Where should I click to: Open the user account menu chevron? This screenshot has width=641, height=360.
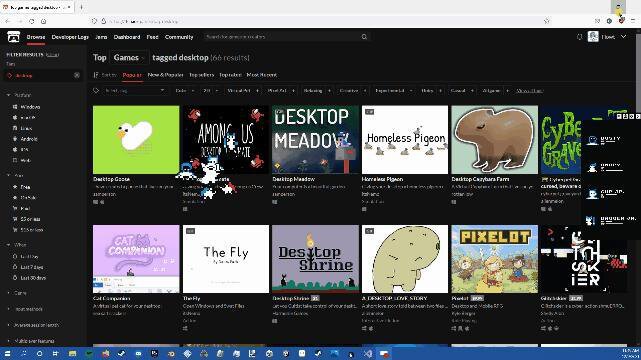pos(623,37)
